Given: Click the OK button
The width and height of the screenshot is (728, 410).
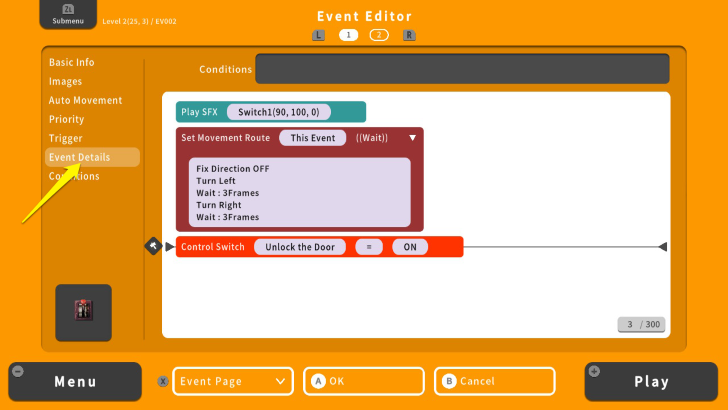Looking at the screenshot, I should pos(364,381).
